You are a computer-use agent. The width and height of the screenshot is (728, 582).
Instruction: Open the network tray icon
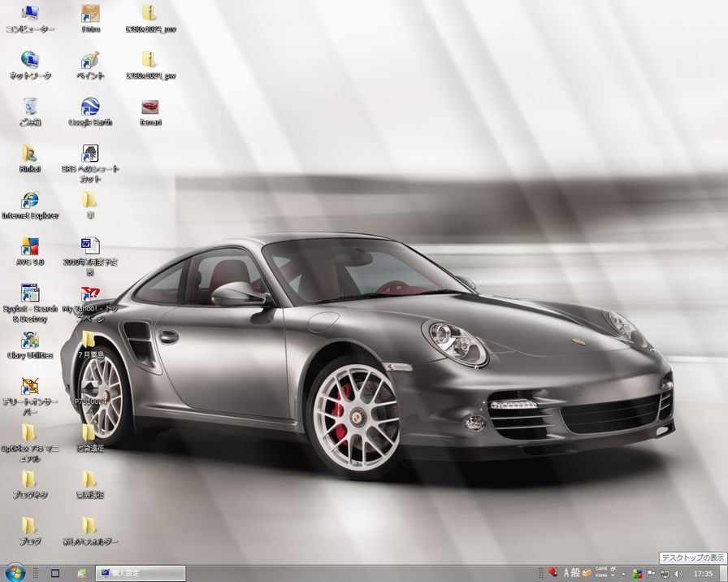click(665, 574)
